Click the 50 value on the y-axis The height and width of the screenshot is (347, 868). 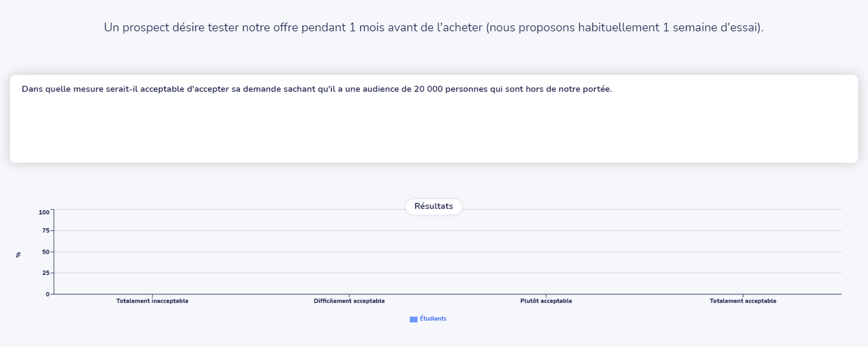click(46, 252)
